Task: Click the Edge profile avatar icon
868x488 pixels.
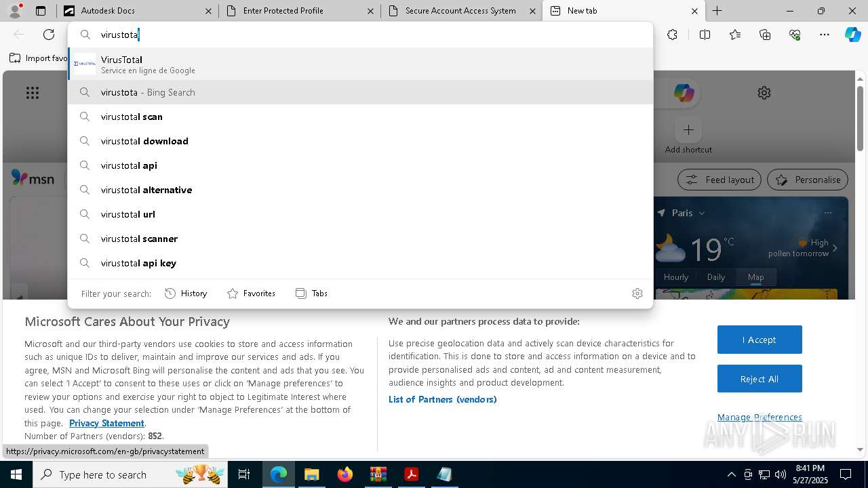Action: click(15, 10)
